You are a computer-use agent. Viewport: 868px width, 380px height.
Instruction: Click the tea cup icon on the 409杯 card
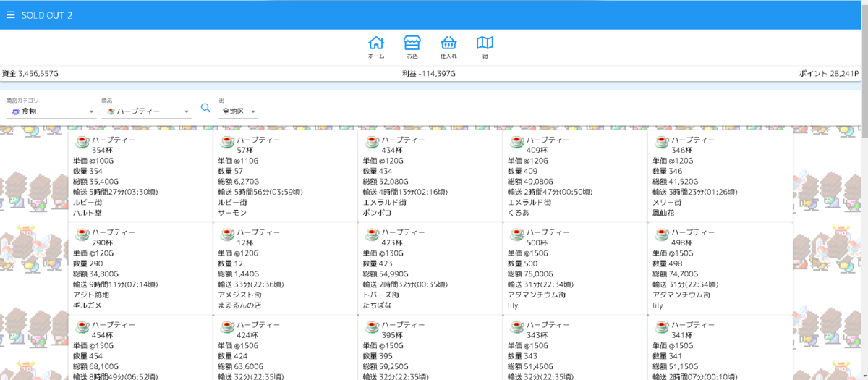point(516,140)
